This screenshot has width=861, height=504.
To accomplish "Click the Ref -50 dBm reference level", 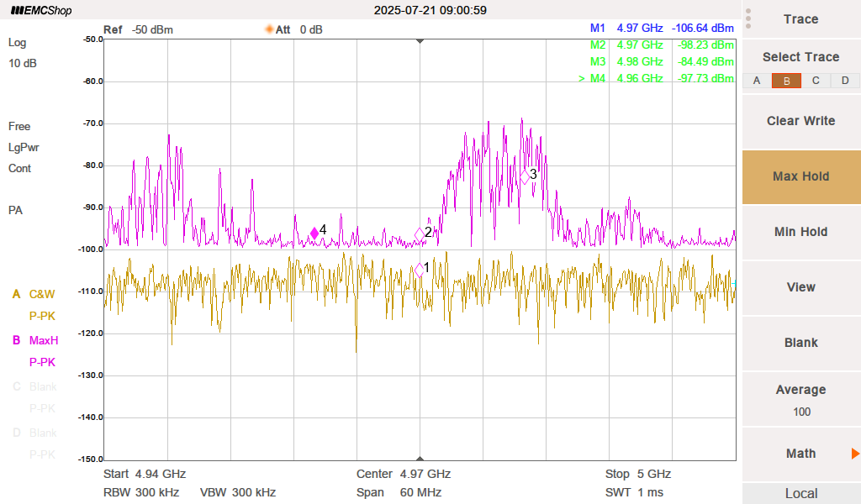I will coord(138,29).
